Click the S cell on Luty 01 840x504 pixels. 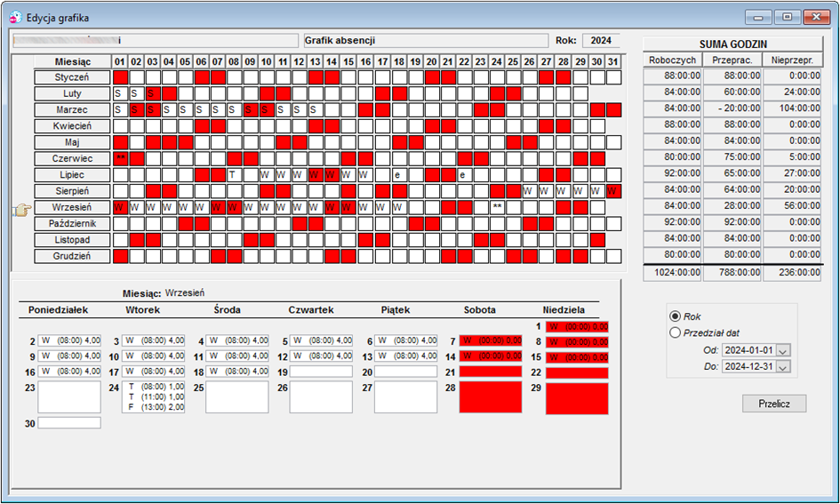click(x=121, y=93)
